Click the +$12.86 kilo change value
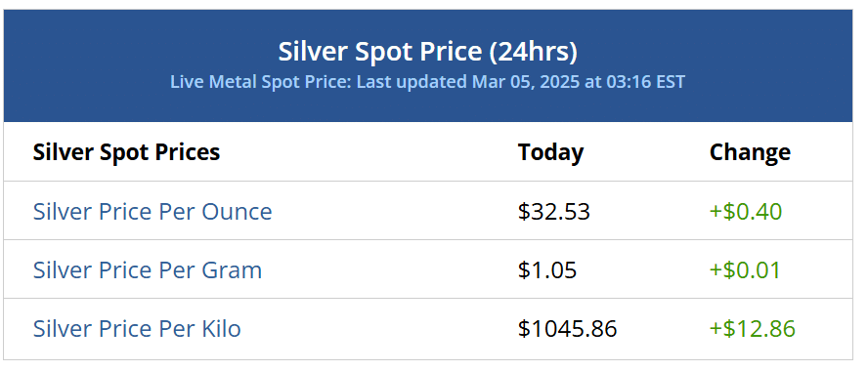The height and width of the screenshot is (371, 868). (x=753, y=329)
